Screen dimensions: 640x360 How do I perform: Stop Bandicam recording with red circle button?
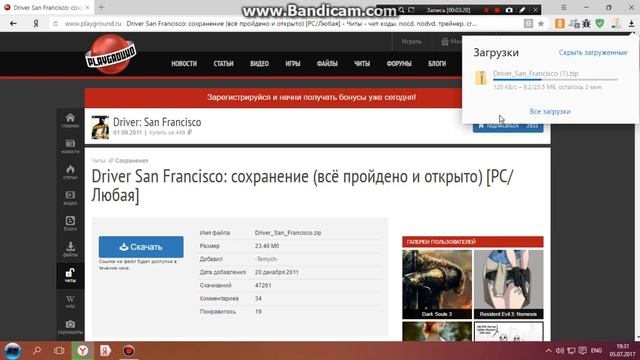click(x=497, y=10)
